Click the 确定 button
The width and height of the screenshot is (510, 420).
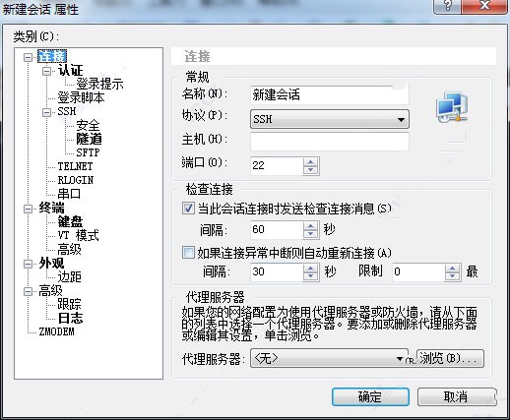370,396
